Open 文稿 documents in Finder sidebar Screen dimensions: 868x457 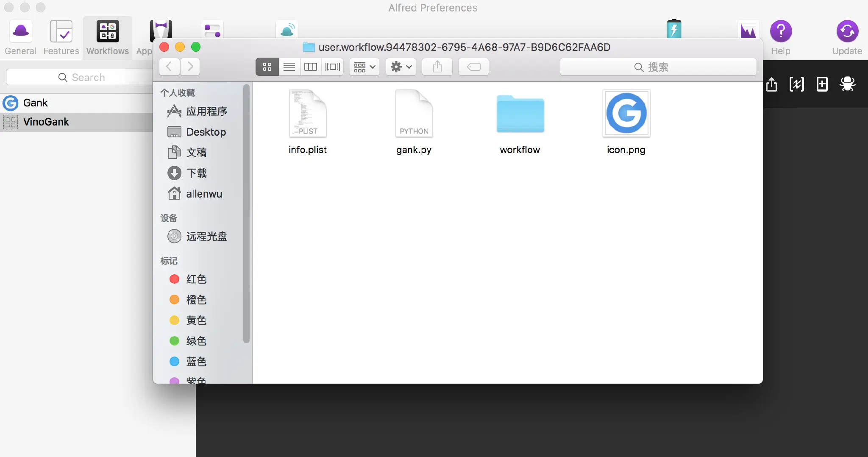coord(188,152)
